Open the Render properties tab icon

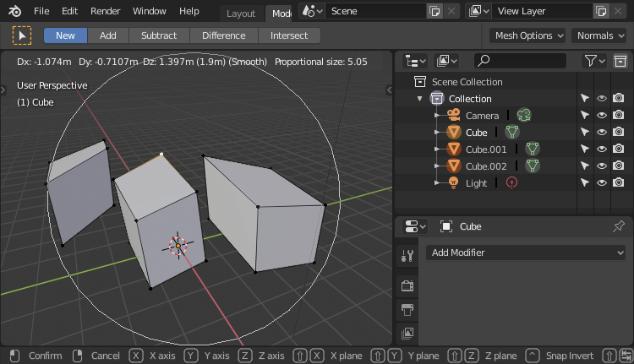pos(407,285)
